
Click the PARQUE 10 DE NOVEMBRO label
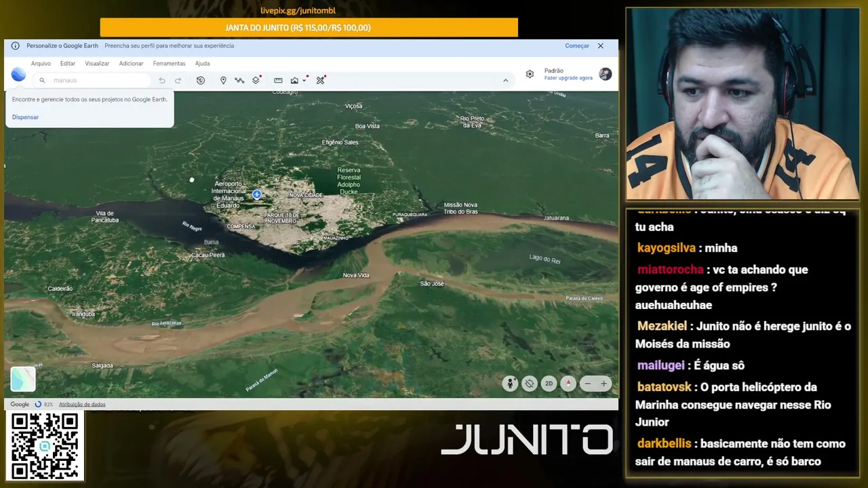281,218
